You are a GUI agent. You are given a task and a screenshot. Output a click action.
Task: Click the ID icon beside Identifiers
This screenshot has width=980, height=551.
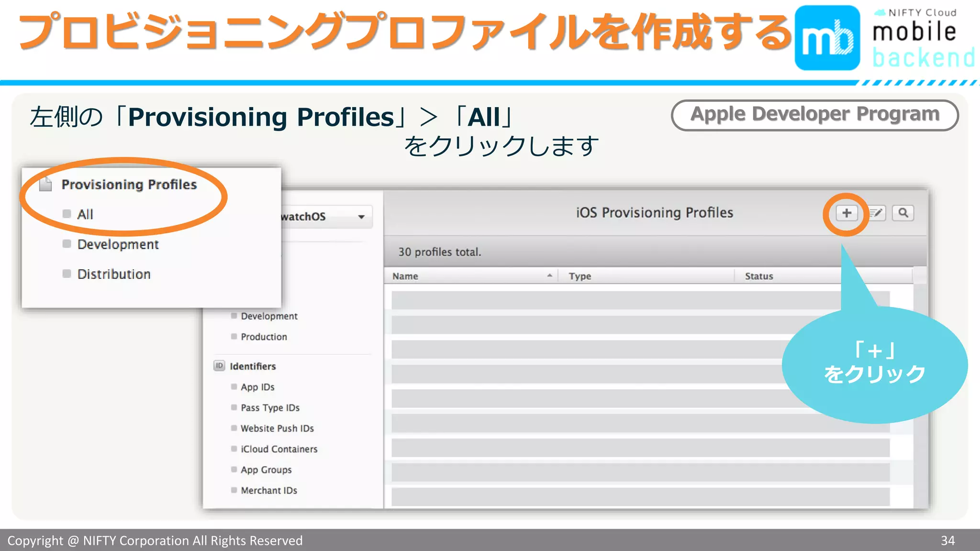coord(219,366)
